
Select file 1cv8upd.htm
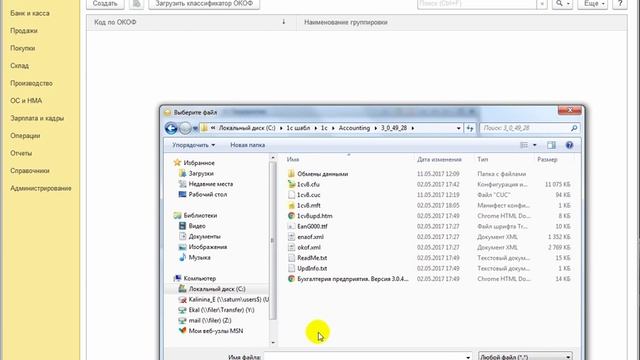(315, 216)
